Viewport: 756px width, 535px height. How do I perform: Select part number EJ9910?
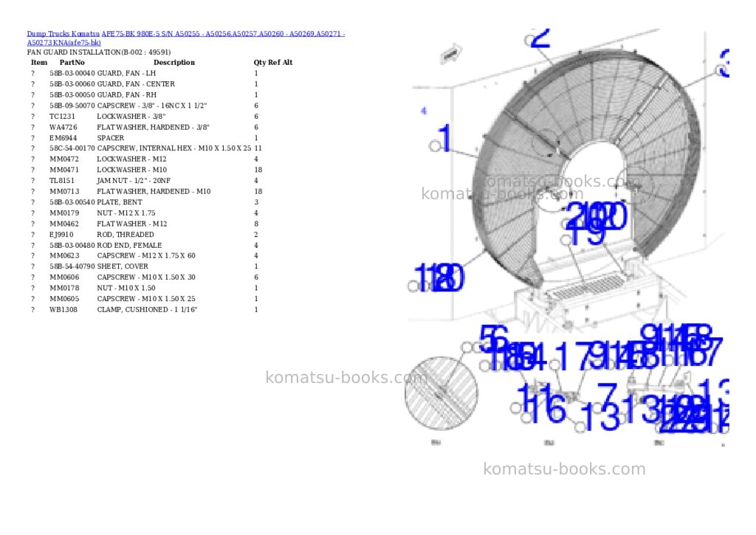pos(61,235)
